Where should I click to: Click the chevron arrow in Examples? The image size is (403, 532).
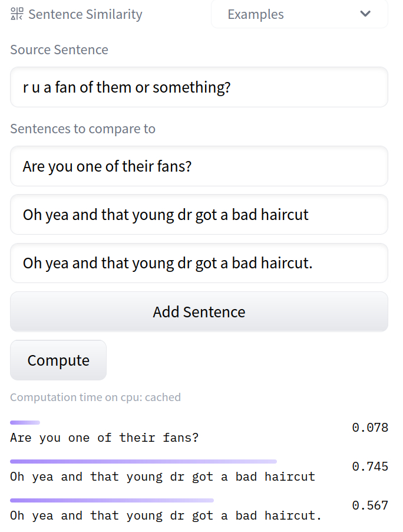365,14
